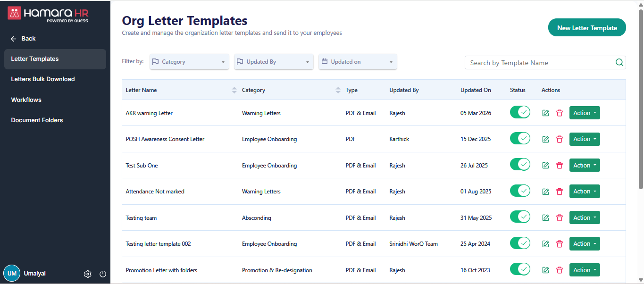This screenshot has width=644, height=284.
Task: Open Letters Bulk Download menu item
Action: point(43,79)
